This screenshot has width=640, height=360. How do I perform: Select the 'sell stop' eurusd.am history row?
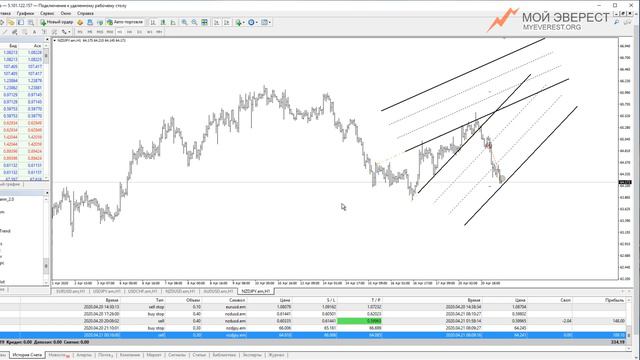click(313, 307)
